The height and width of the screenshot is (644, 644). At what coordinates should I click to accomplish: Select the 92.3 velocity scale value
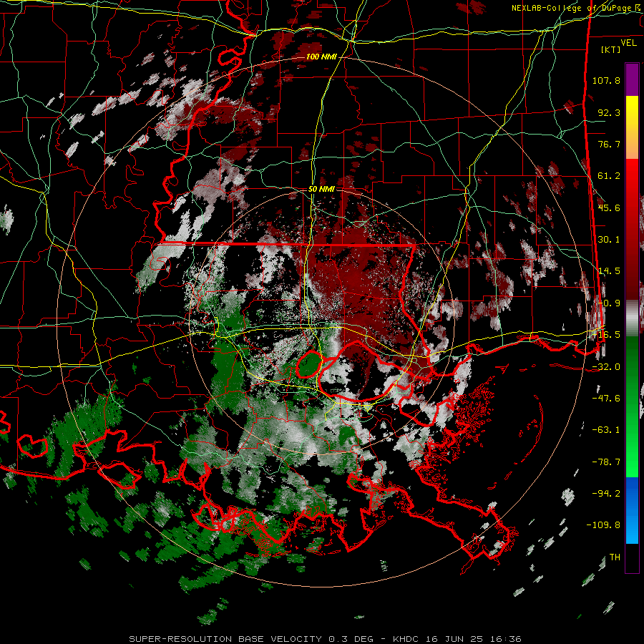[609, 112]
